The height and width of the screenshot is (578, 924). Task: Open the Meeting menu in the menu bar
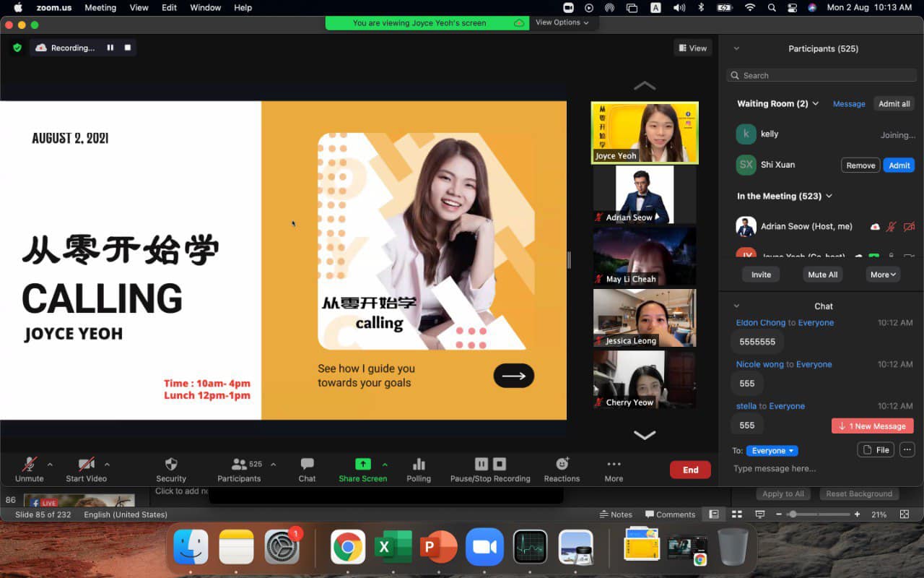[100, 8]
